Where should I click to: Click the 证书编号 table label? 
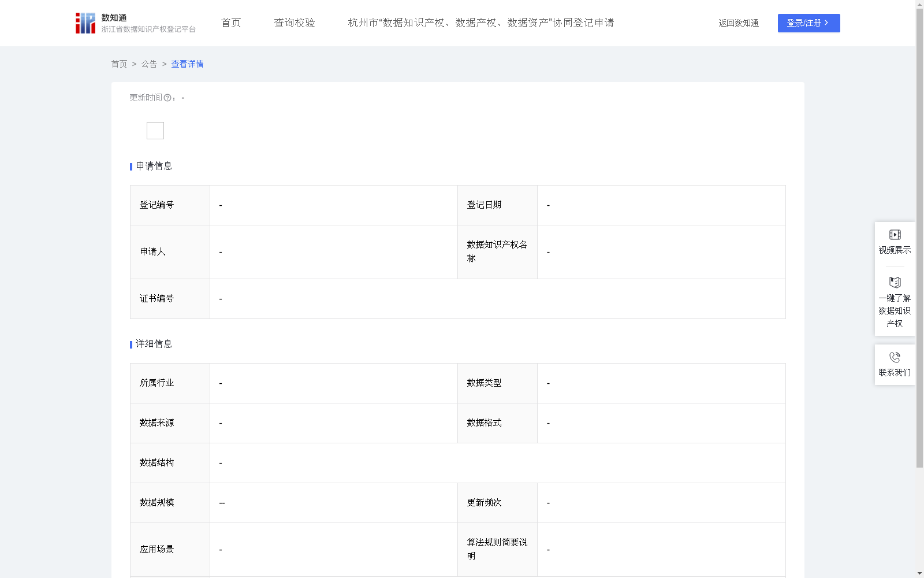[x=157, y=299]
